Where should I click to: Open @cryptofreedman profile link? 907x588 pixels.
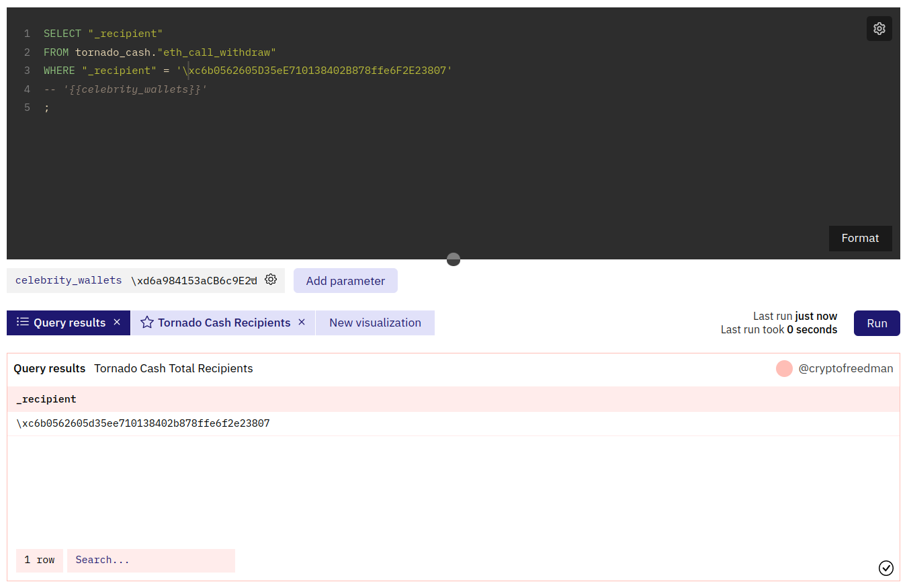tap(846, 368)
